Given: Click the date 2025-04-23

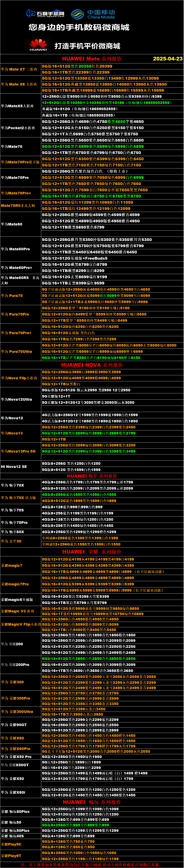Looking at the screenshot, I should click(x=168, y=59).
